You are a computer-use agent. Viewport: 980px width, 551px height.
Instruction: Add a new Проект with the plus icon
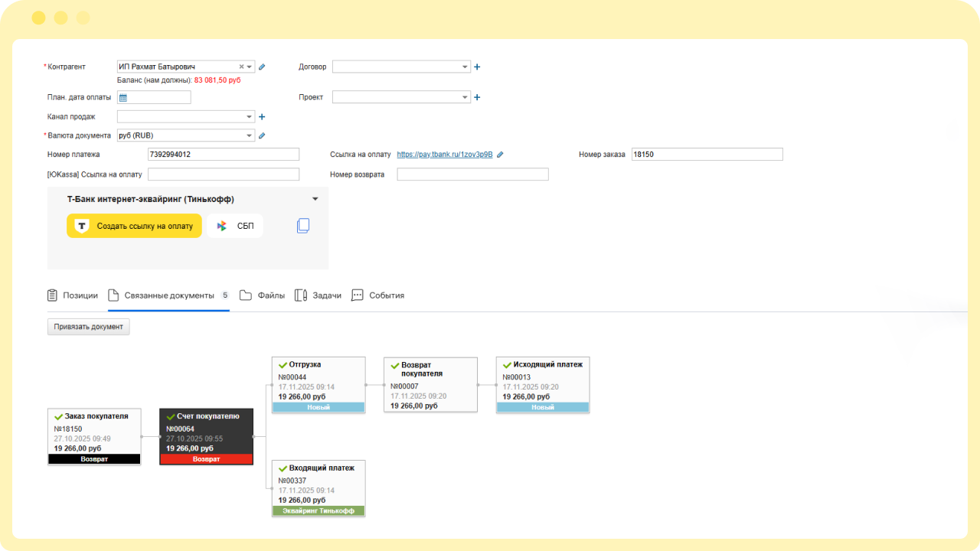point(477,97)
